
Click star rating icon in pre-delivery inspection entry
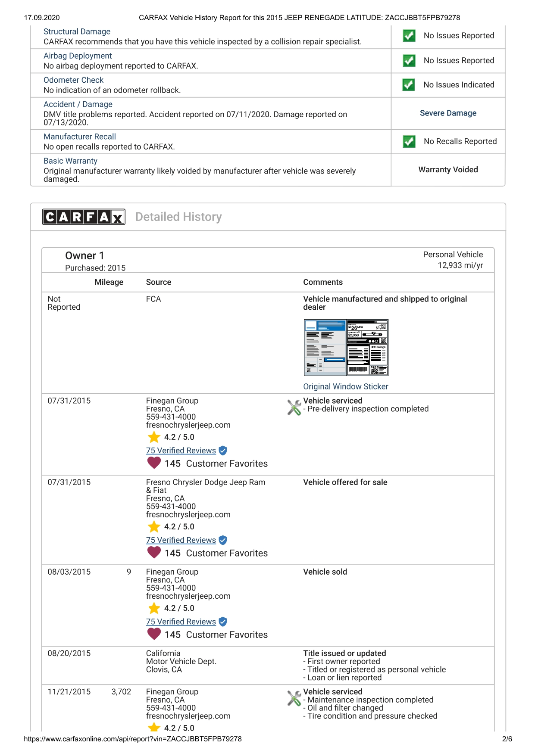tap(154, 437)
